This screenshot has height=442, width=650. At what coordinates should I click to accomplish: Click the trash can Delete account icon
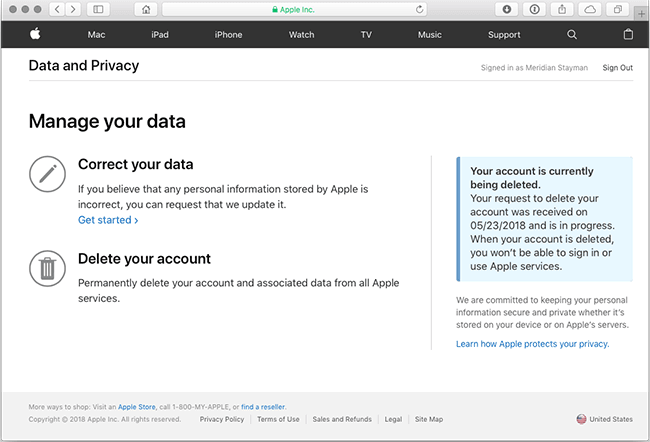tap(47, 268)
